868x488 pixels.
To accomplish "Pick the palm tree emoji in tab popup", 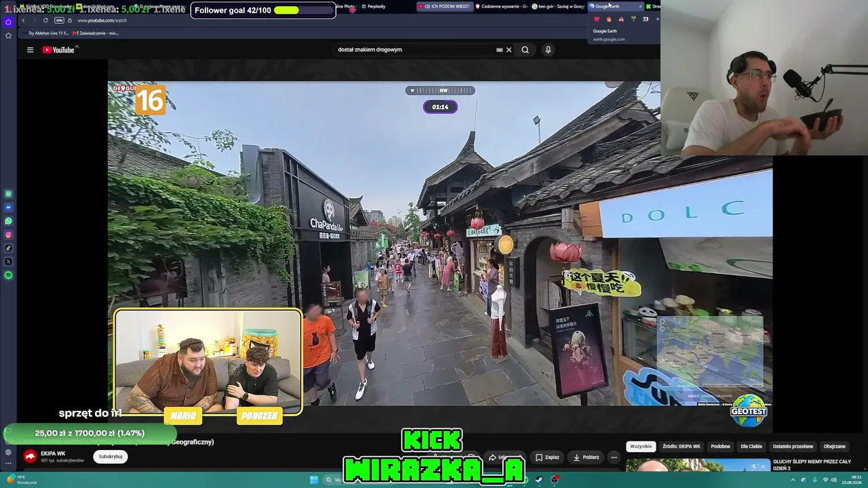I will click(633, 19).
